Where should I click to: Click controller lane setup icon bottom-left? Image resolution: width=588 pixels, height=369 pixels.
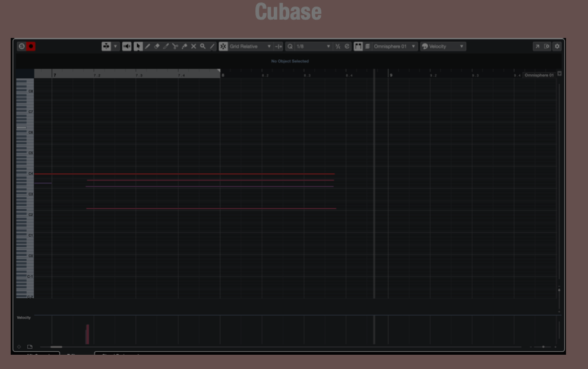click(19, 347)
